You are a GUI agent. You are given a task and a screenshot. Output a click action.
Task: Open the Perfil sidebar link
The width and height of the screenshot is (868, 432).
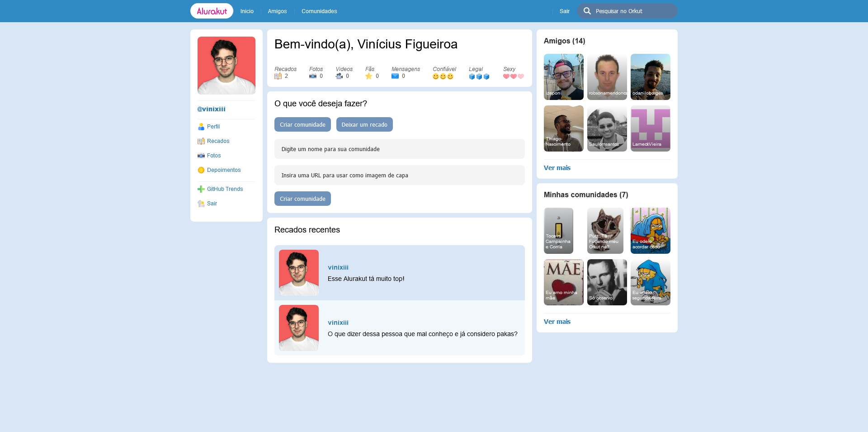213,127
